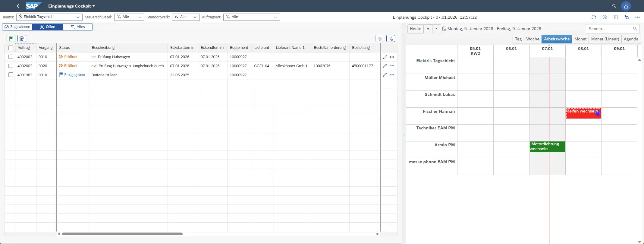Screen dimensions: 644x244
Task: Click the print icon above the table
Action: click(x=22, y=38)
